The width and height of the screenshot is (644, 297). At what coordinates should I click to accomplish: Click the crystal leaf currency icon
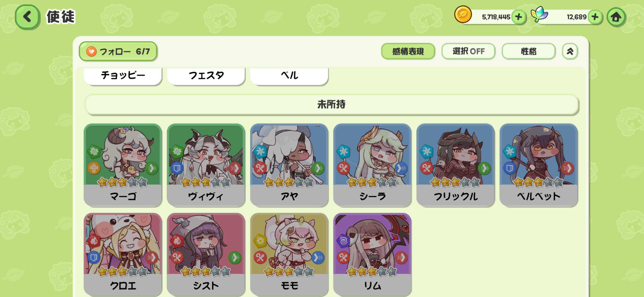tap(539, 14)
